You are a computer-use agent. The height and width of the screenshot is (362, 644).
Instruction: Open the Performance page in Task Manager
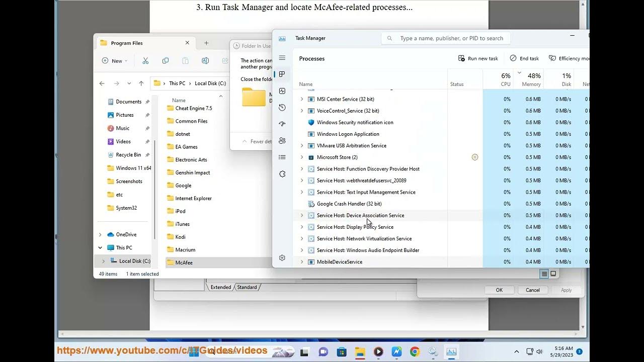point(282,91)
